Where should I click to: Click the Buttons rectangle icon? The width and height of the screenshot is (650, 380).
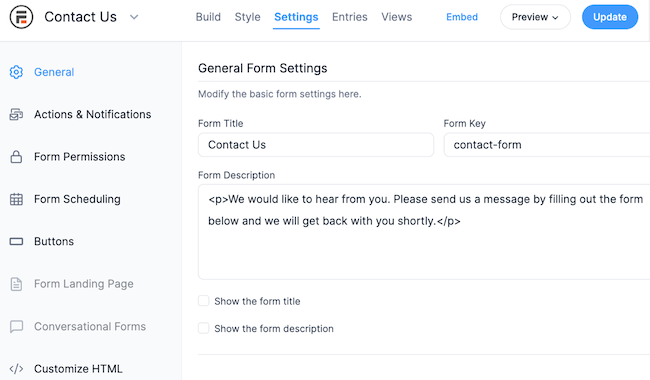tap(16, 242)
